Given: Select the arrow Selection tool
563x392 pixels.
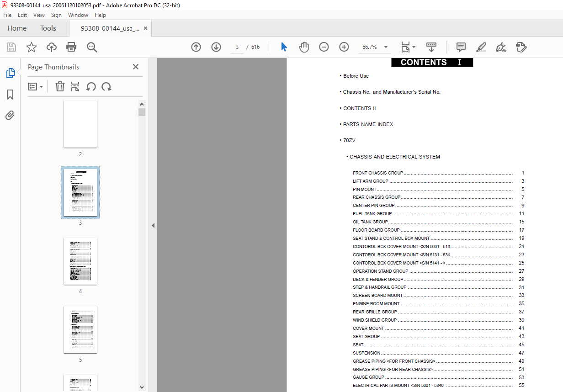Looking at the screenshot, I should click(x=284, y=47).
